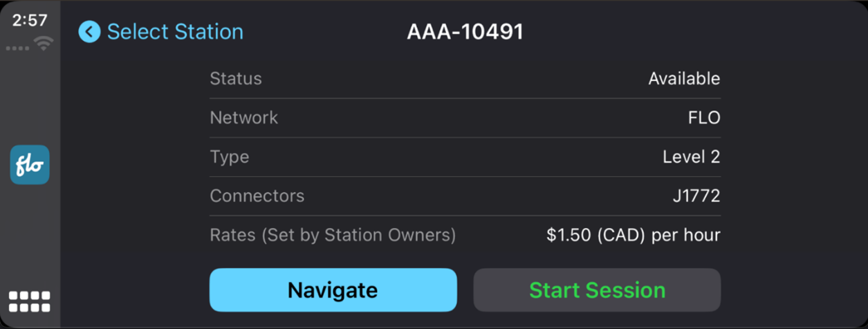Go back via the Select Station label
Screen dimensions: 868x329
[x=175, y=32]
